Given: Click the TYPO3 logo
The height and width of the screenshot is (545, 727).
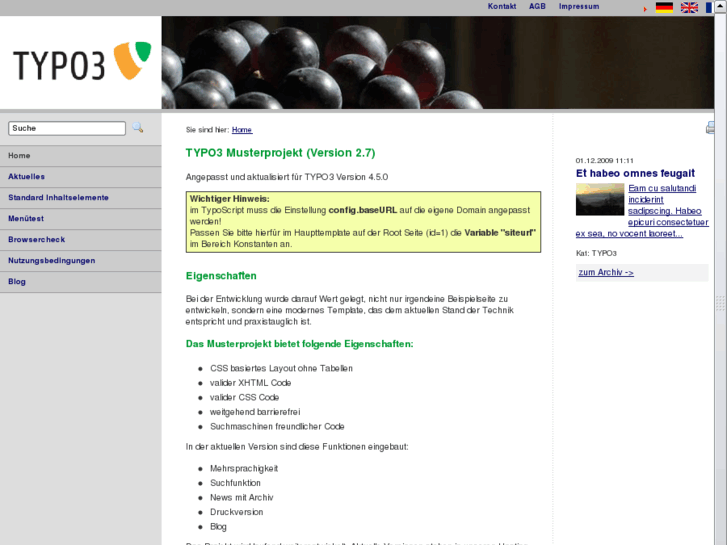Looking at the screenshot, I should (x=82, y=62).
